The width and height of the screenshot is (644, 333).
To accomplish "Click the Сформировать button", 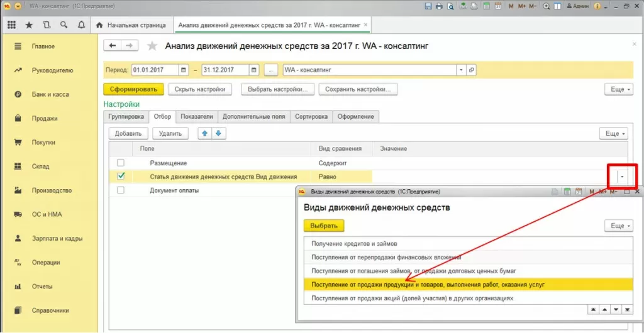I will tap(133, 89).
